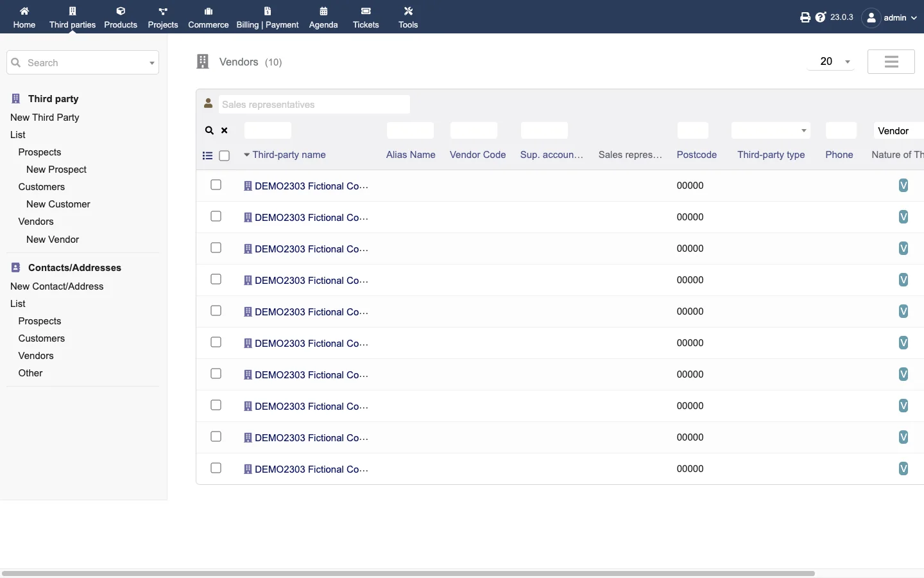
Task: Open the Tickets top menu
Action: click(x=366, y=17)
